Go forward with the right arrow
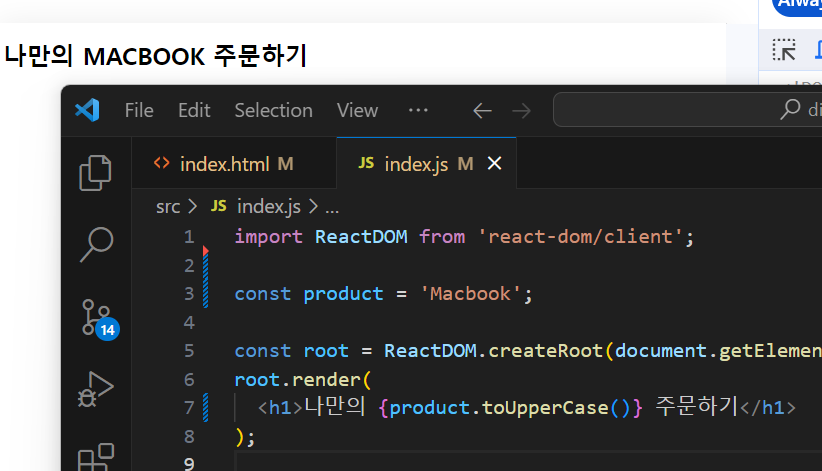 point(521,111)
